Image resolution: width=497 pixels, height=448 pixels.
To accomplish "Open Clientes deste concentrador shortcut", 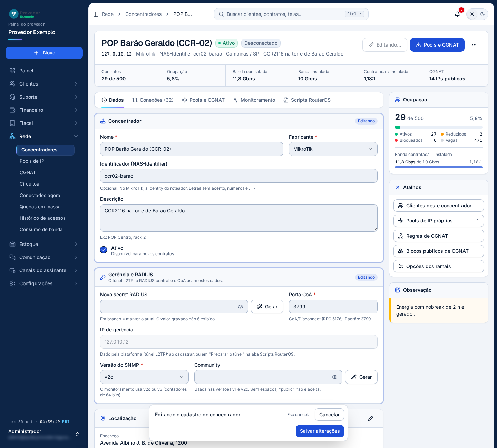I will 439,206.
